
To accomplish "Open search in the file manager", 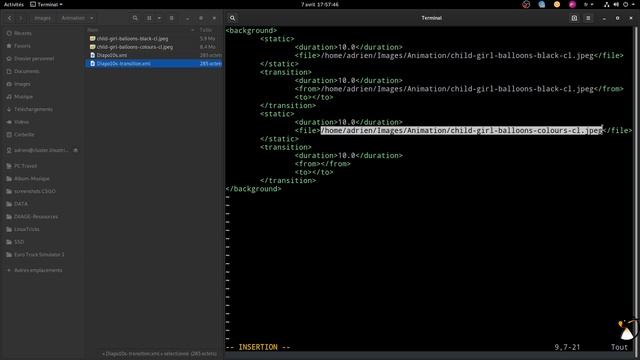I will tap(135, 18).
